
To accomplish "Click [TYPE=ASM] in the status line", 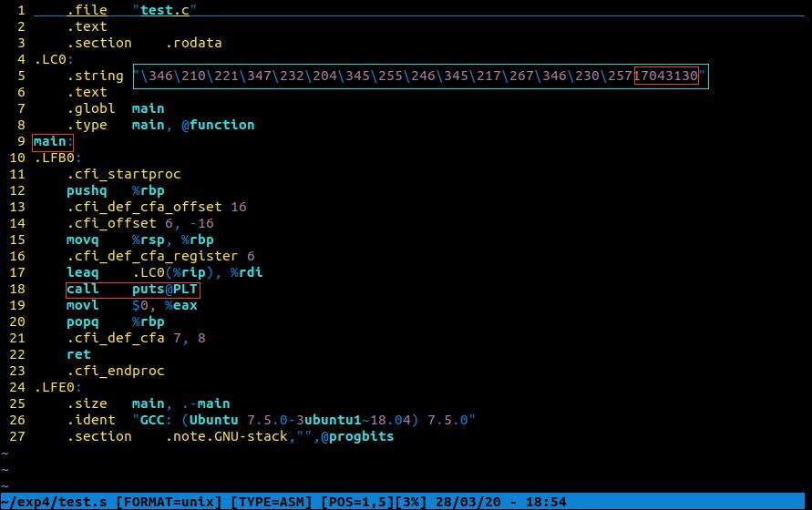I will 272,502.
